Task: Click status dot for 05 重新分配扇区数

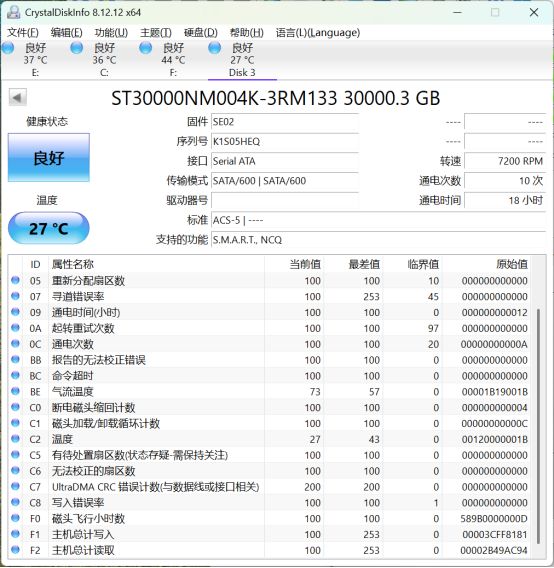Action: tap(15, 280)
